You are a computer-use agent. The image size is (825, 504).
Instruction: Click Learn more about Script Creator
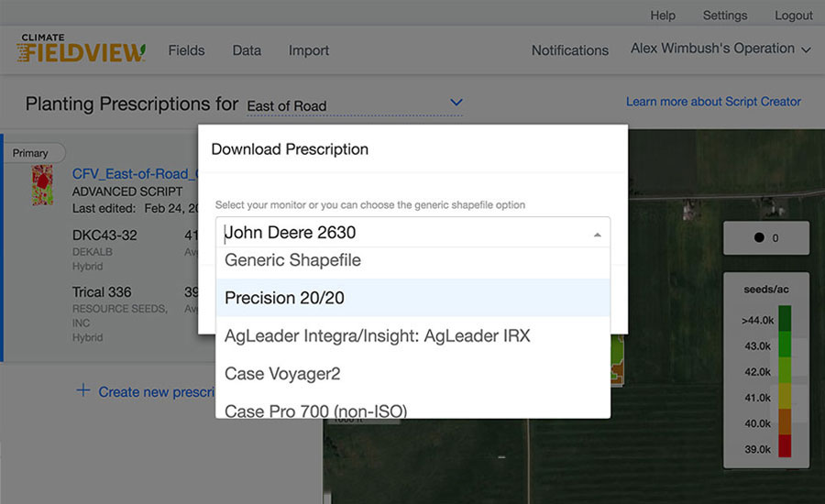click(713, 102)
